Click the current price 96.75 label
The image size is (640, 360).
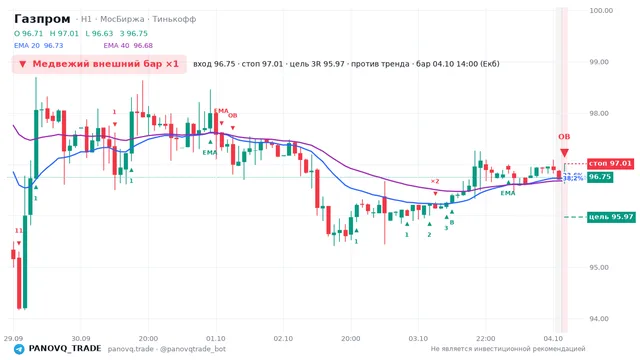600,177
